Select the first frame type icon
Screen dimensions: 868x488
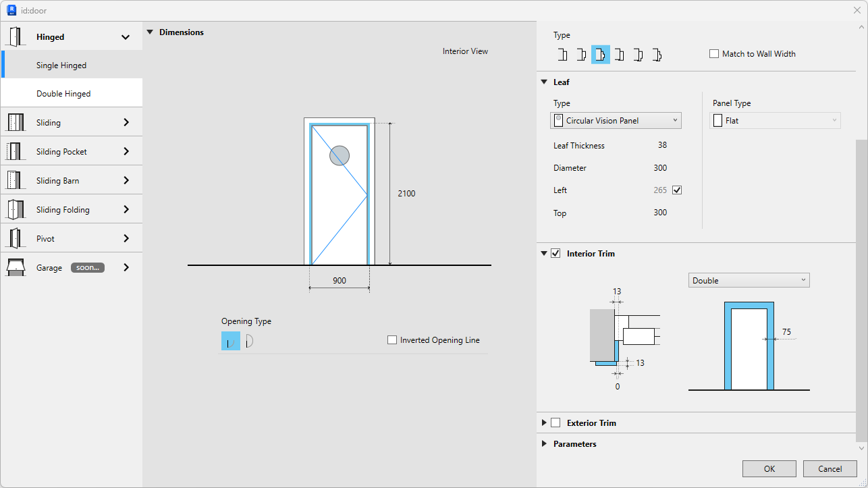pos(562,55)
